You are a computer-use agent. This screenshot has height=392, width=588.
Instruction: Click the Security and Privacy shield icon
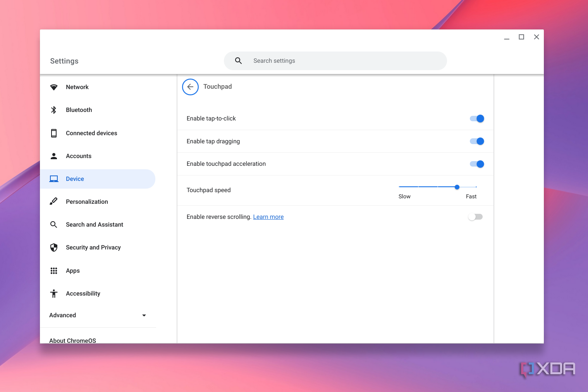click(54, 247)
